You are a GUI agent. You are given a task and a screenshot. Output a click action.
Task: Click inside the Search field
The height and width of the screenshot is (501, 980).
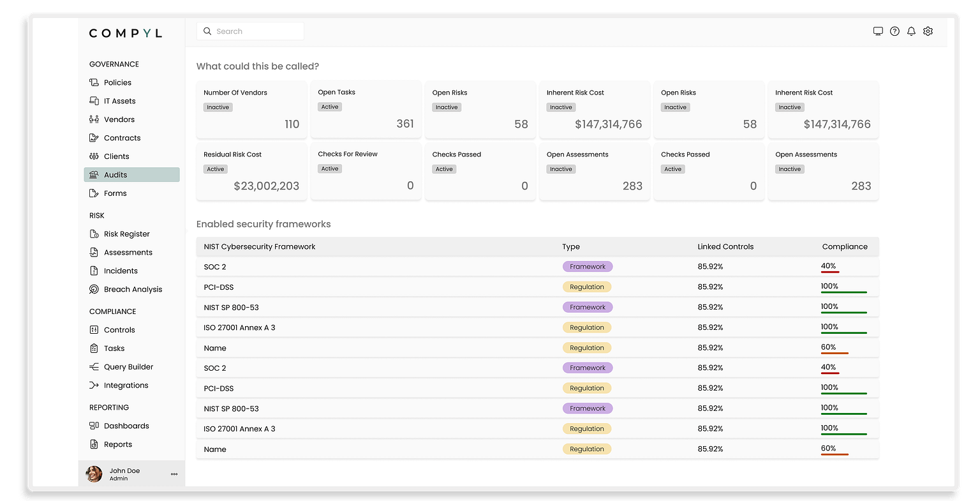point(255,31)
